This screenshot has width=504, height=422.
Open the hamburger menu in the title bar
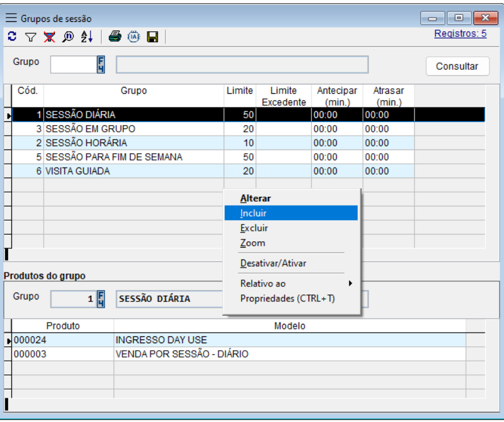tap(11, 18)
